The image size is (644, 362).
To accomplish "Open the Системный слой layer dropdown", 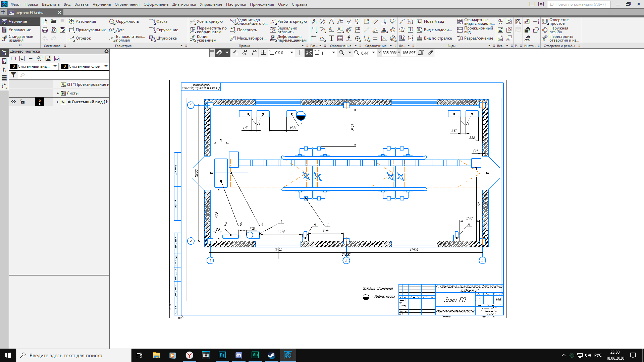I will coord(106,66).
